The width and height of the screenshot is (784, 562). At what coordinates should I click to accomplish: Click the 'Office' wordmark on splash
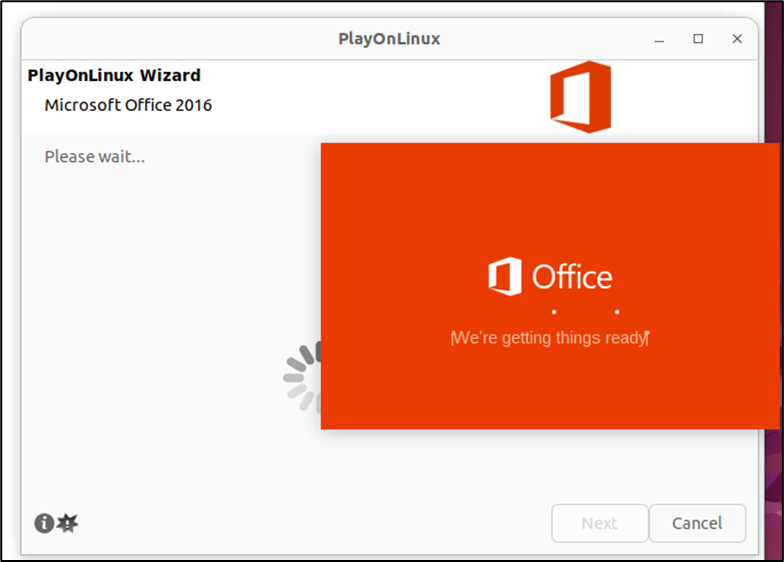572,276
